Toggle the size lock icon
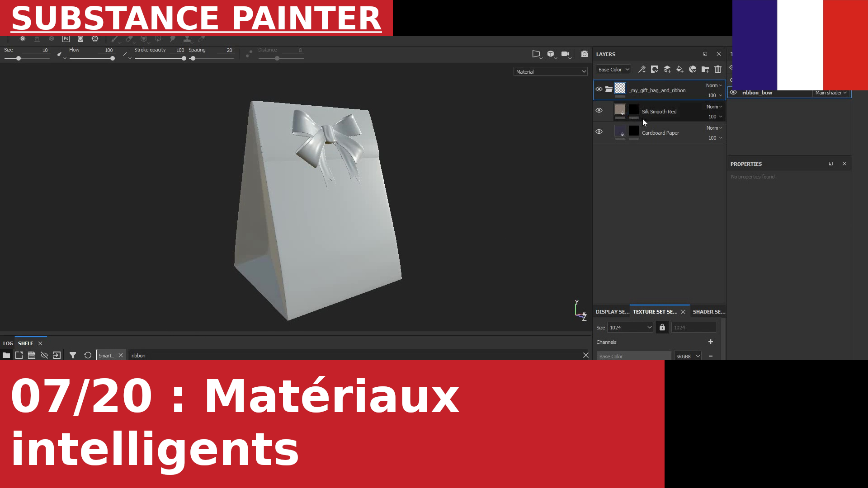Viewport: 868px width, 488px height. (x=662, y=327)
